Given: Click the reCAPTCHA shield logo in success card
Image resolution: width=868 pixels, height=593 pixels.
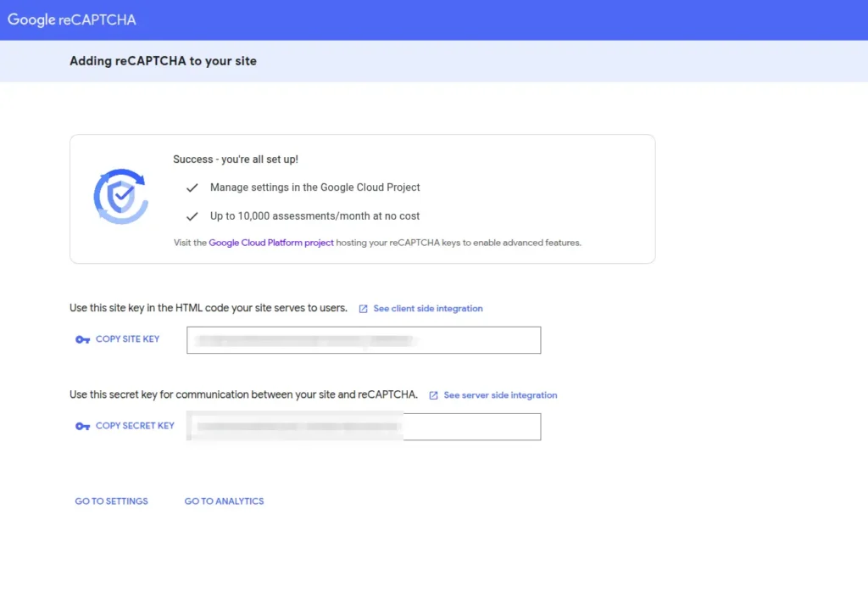Looking at the screenshot, I should point(121,196).
